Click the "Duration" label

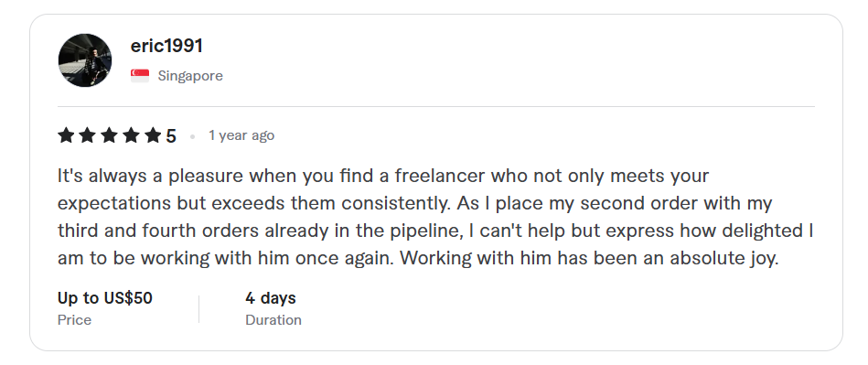[273, 320]
